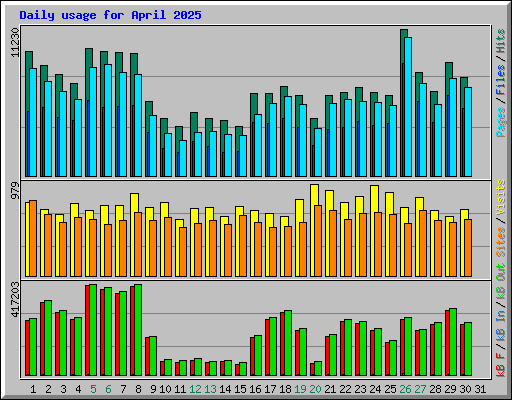The width and height of the screenshot is (512, 400).
Task: Click the green kB bar for day 18
Action: coord(288,343)
